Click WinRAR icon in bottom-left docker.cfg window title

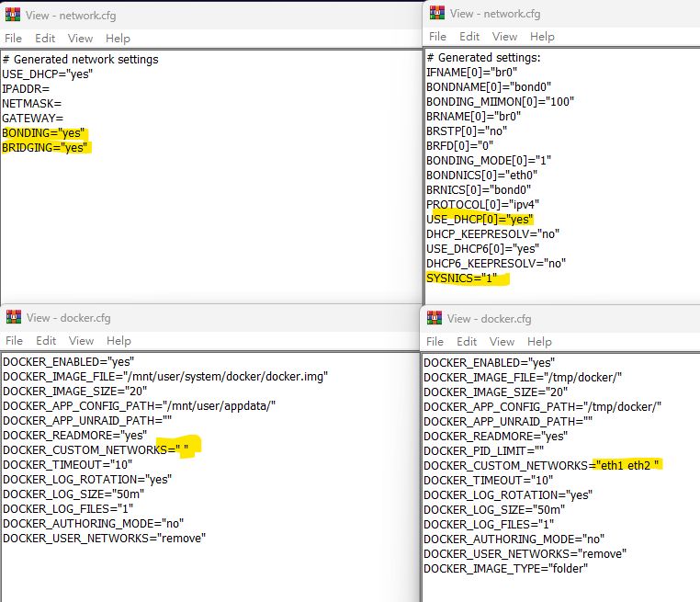tap(14, 317)
